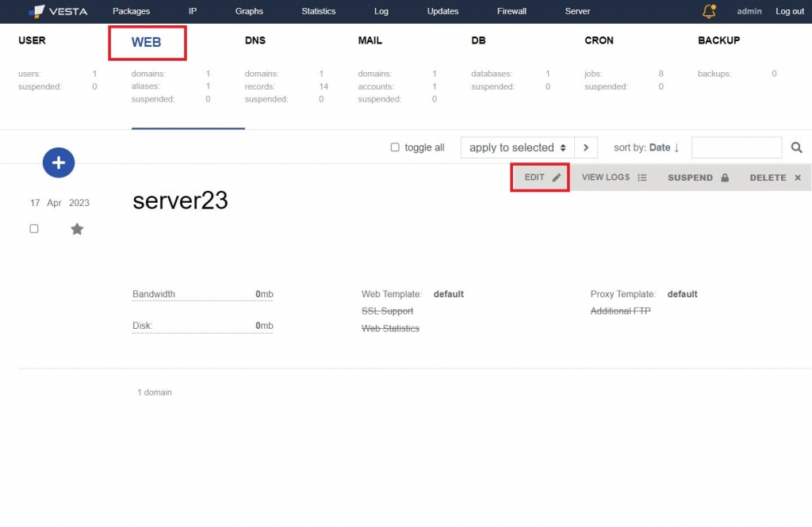812x527 pixels.
Task: Click the X icon next to Delete
Action: 798,178
